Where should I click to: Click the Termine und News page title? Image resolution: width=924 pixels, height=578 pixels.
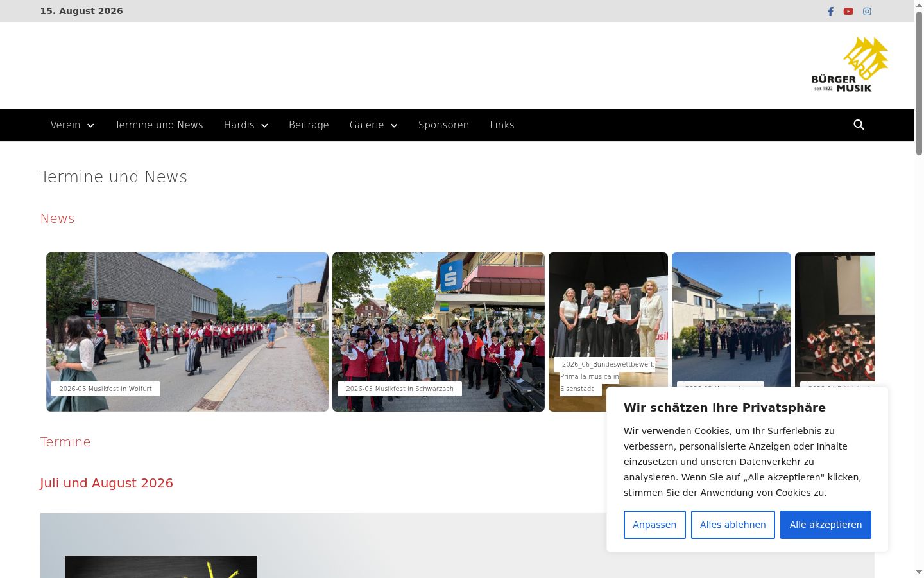[x=114, y=177]
